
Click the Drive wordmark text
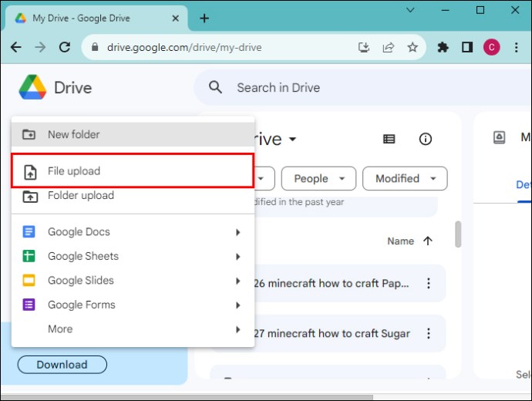[73, 88]
